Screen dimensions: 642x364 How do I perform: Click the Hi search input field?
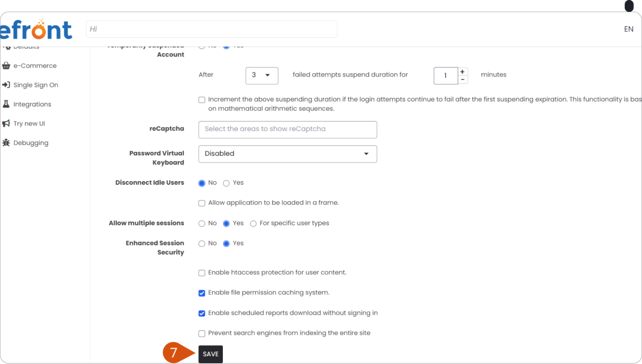[x=211, y=29]
